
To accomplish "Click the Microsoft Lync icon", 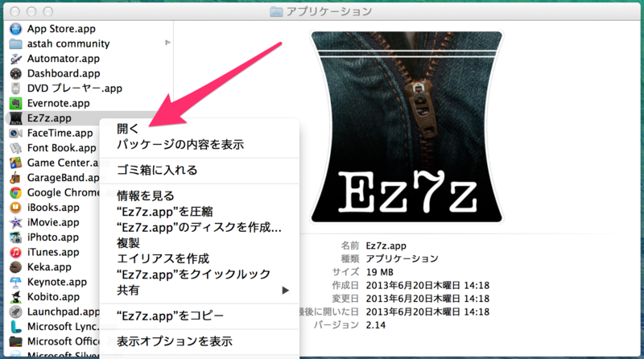I will point(15,327).
